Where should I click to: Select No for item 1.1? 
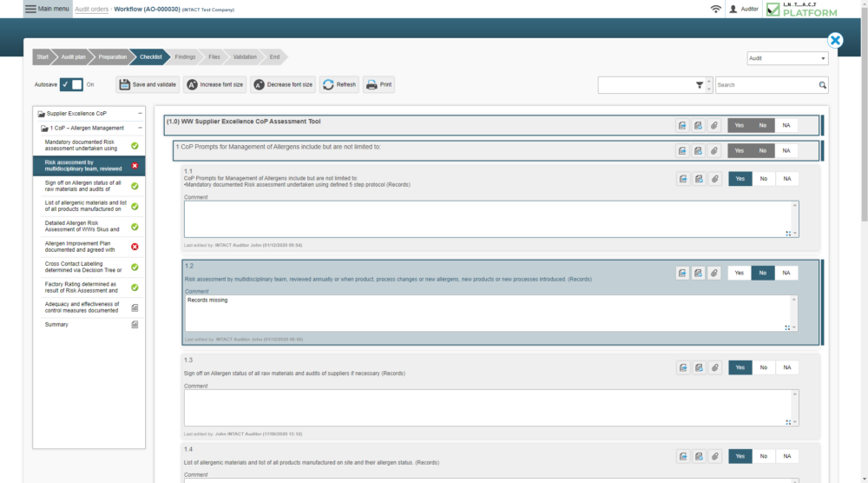pyautogui.click(x=763, y=179)
